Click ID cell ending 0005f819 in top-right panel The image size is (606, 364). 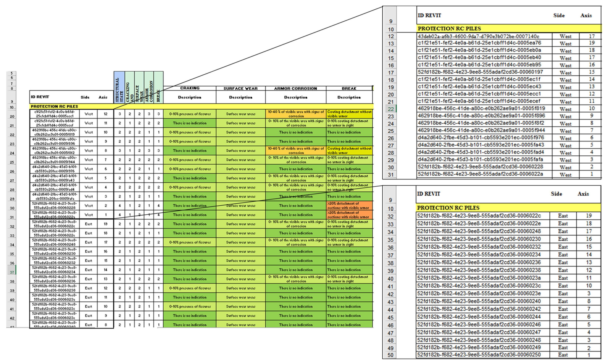pos(481,108)
